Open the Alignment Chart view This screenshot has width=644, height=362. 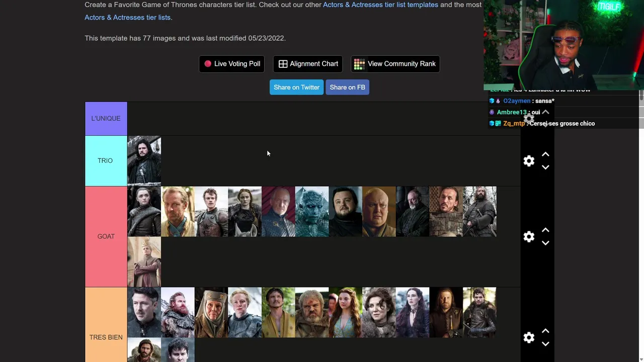point(308,64)
